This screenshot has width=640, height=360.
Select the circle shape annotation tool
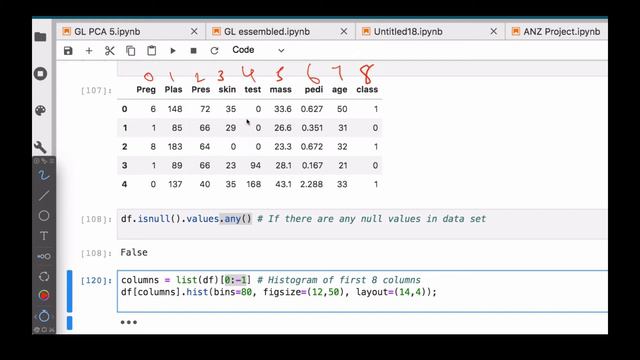pyautogui.click(x=44, y=216)
